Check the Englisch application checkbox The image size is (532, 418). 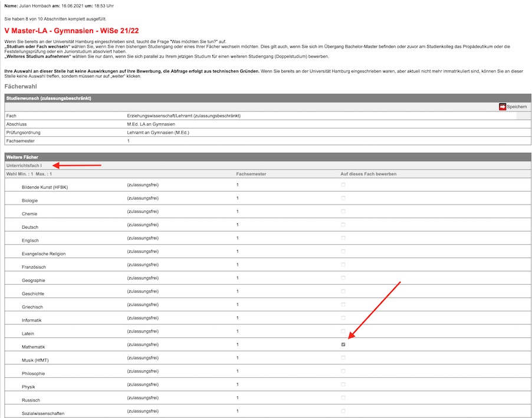coord(343,238)
